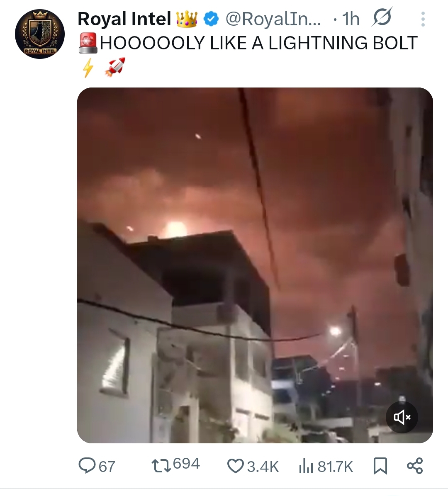Share the post via share icon
Viewport: 448px width, 496px height.
pyautogui.click(x=415, y=466)
